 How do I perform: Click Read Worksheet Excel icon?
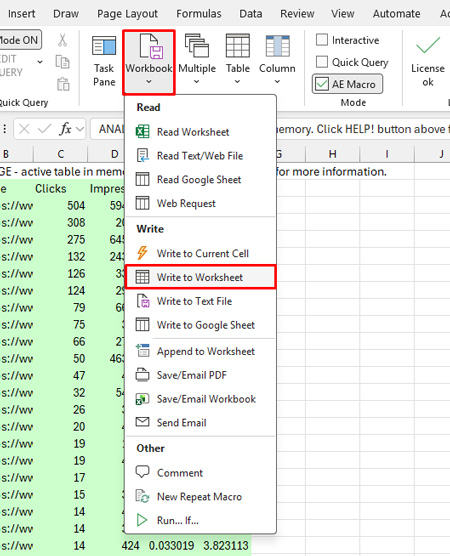[143, 132]
